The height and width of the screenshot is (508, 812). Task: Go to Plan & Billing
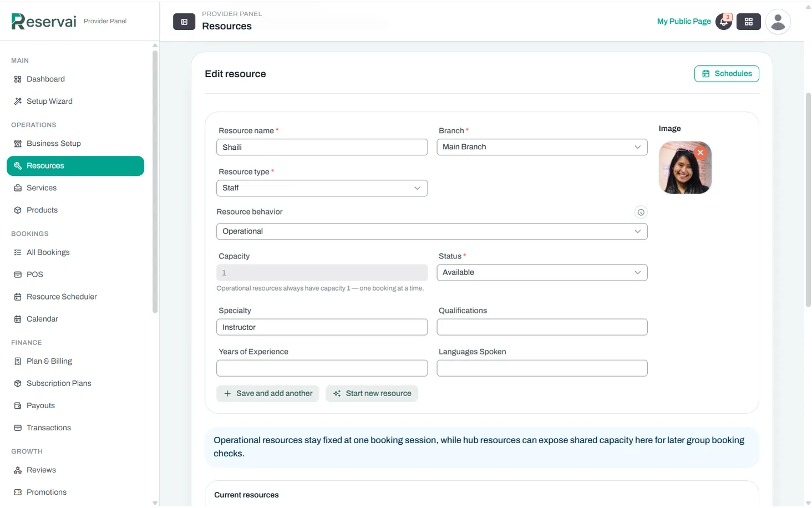(x=75, y=361)
